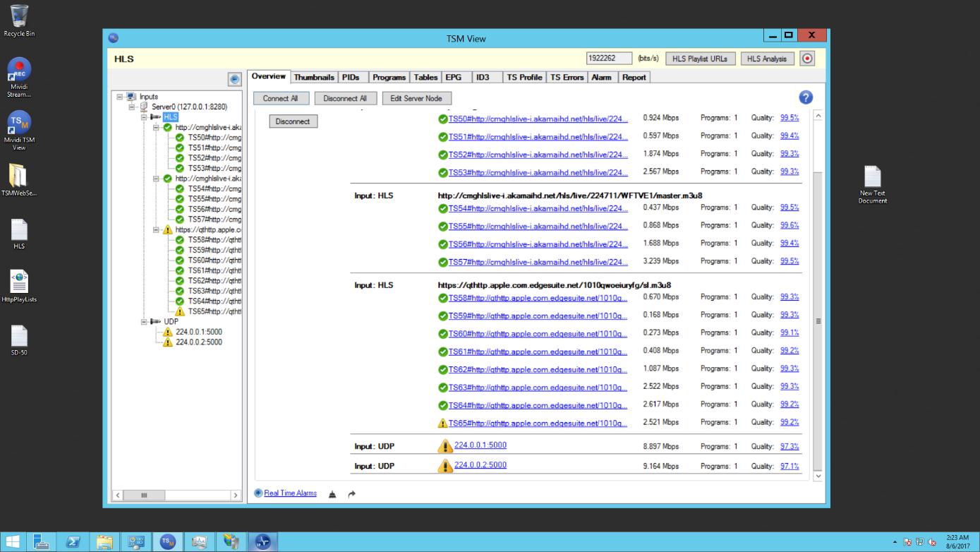The width and height of the screenshot is (980, 552).
Task: Open the TS Errors tab
Action: point(567,77)
